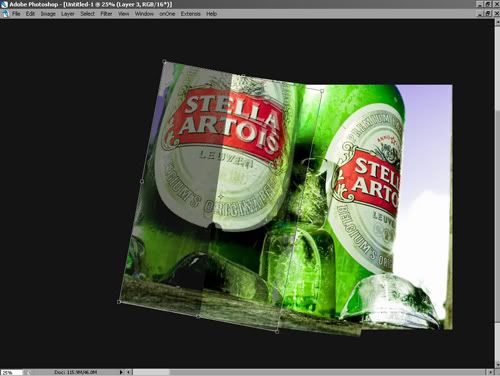The height and width of the screenshot is (376, 500).
Task: Click the top-left corner warp handle
Action: (164, 62)
